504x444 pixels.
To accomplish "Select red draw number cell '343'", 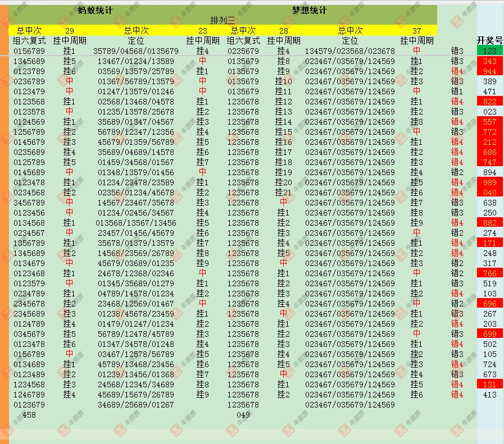I will (x=489, y=61).
